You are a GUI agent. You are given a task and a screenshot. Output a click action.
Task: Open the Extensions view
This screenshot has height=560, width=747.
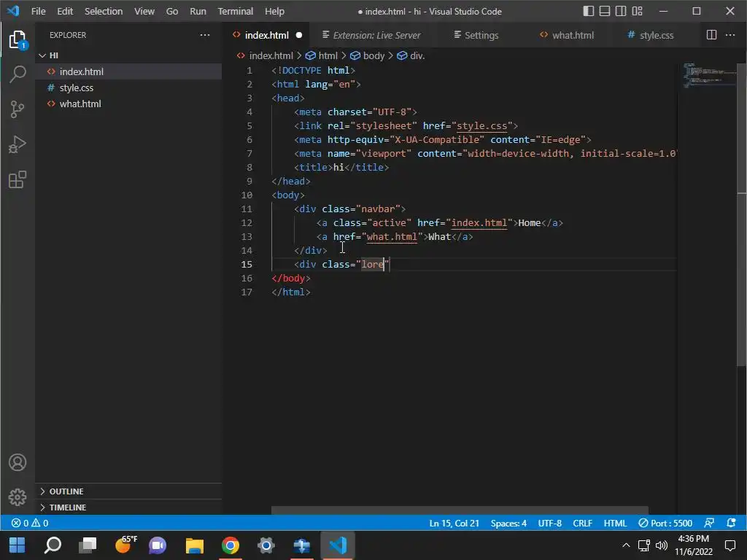(18, 179)
